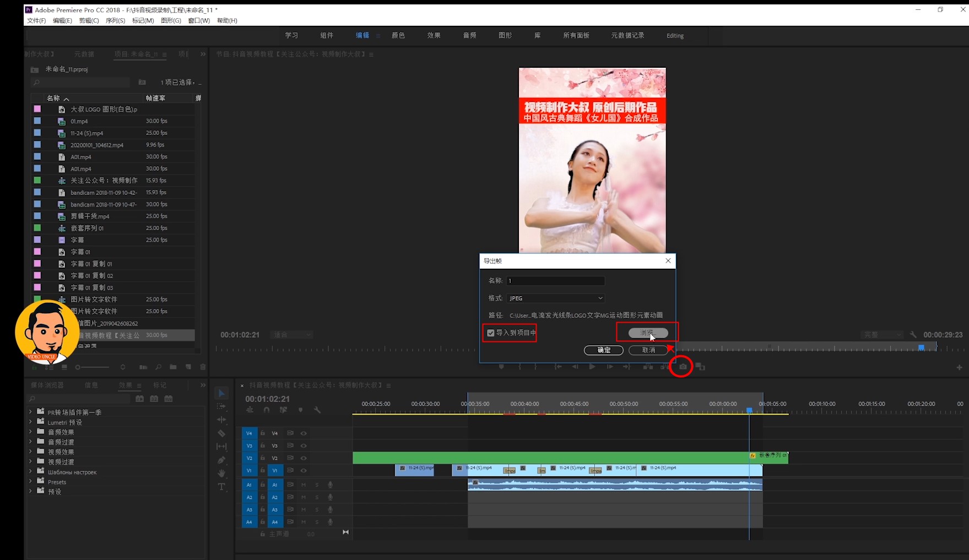
Task: Click the frame name input field
Action: point(556,281)
